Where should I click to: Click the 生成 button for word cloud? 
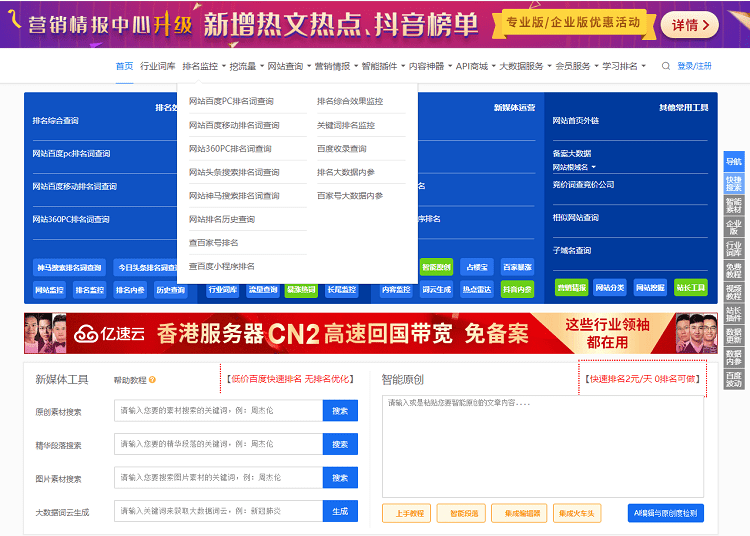point(340,511)
